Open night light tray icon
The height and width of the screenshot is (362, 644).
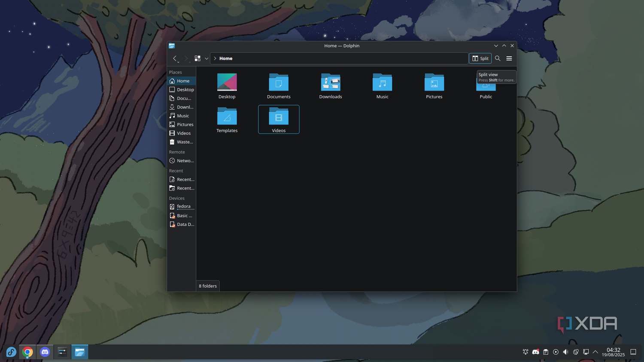(576, 352)
